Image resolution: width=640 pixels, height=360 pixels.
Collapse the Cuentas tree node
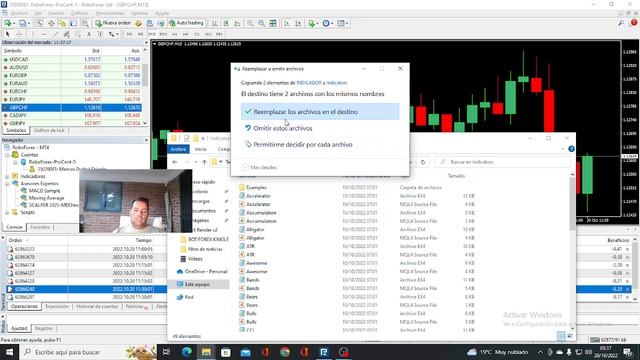tap(7, 155)
